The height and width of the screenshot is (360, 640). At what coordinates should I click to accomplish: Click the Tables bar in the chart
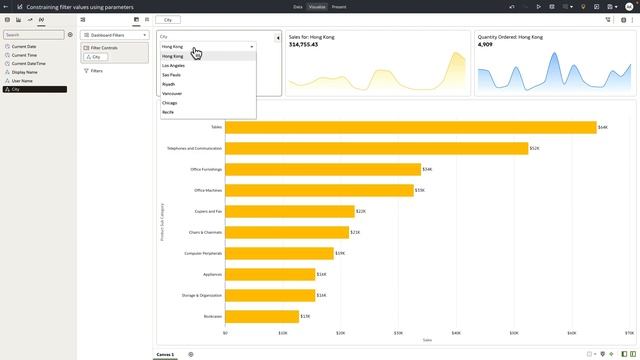tap(411, 127)
